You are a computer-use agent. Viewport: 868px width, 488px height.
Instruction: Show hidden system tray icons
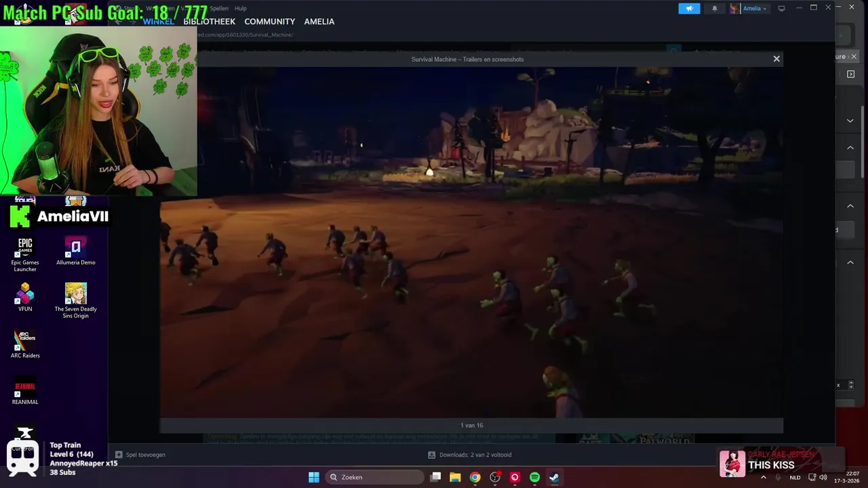(764, 477)
